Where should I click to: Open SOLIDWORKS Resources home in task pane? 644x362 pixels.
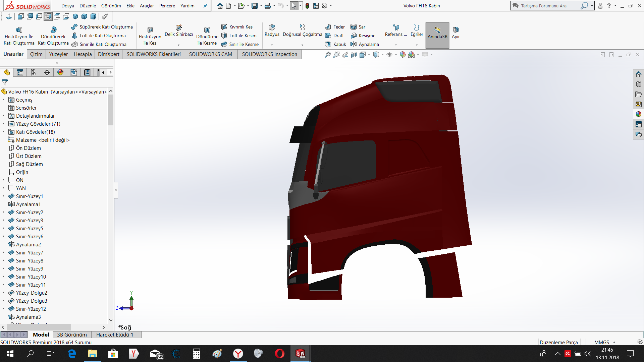(638, 74)
